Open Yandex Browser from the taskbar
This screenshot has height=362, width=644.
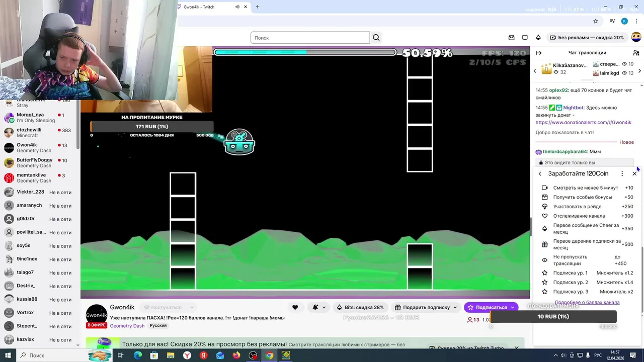(x=187, y=355)
